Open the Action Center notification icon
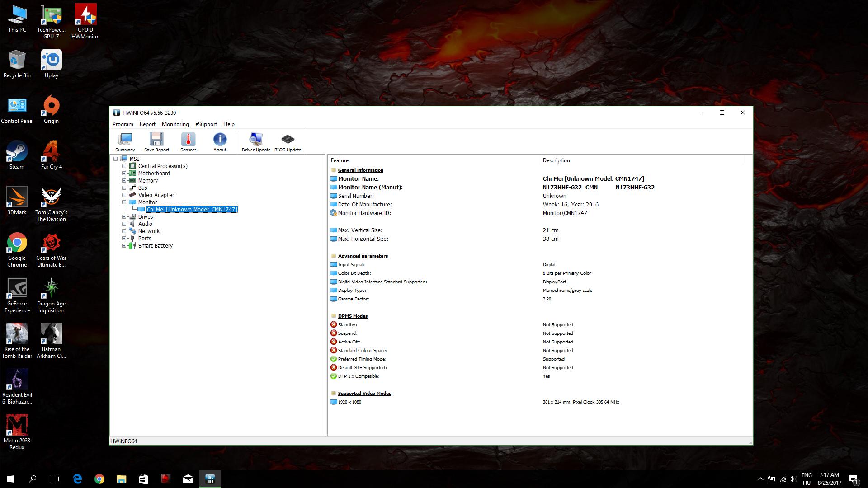 point(854,479)
